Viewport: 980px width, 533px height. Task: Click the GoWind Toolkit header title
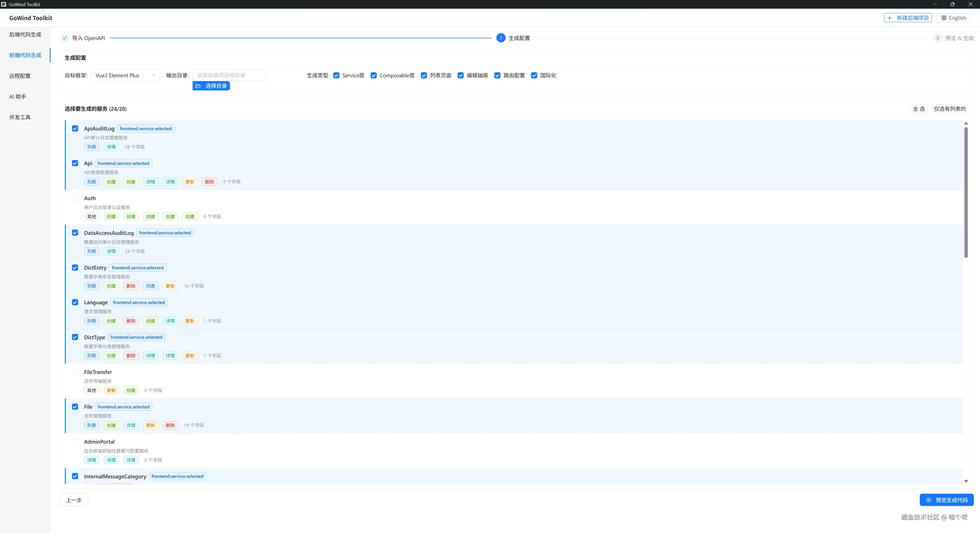(31, 18)
